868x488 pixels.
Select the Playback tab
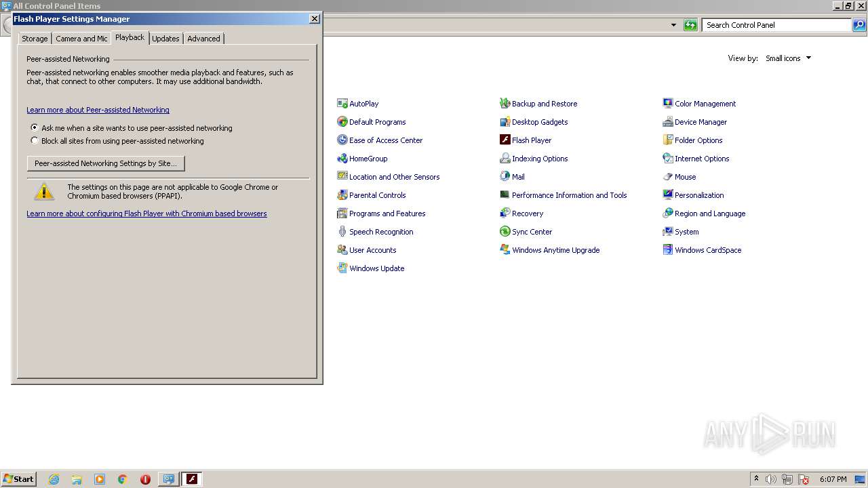(130, 38)
